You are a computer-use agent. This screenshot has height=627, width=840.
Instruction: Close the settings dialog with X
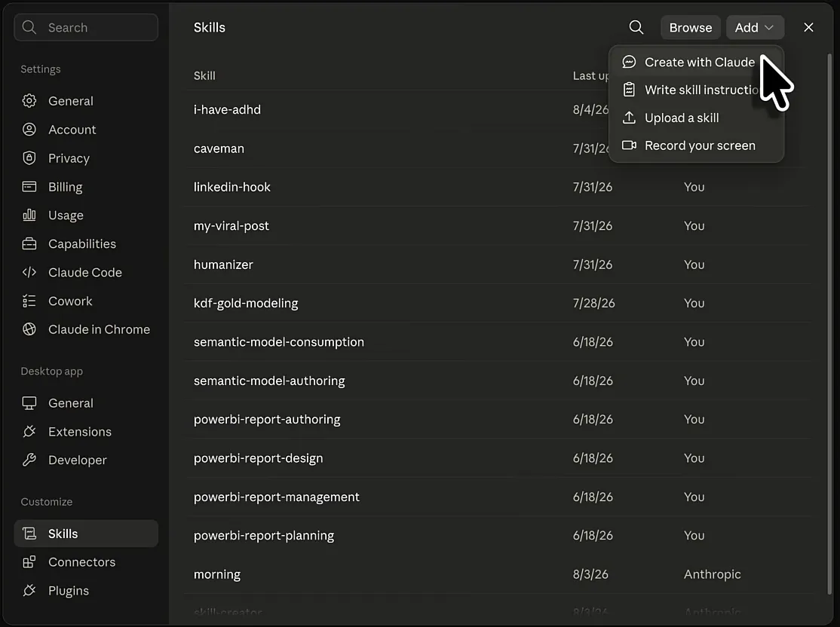808,27
